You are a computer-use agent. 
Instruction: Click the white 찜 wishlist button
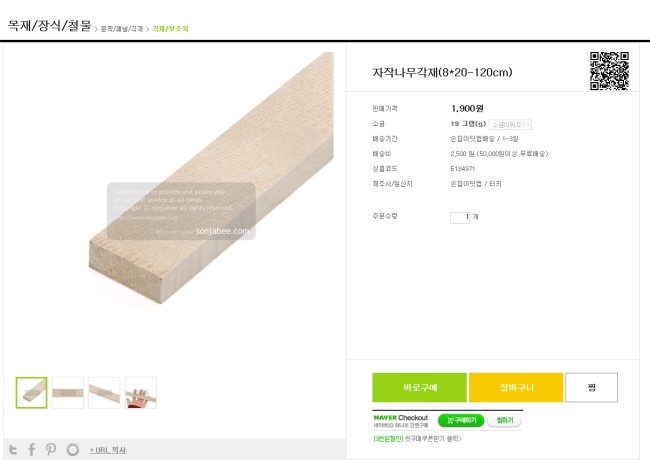592,387
